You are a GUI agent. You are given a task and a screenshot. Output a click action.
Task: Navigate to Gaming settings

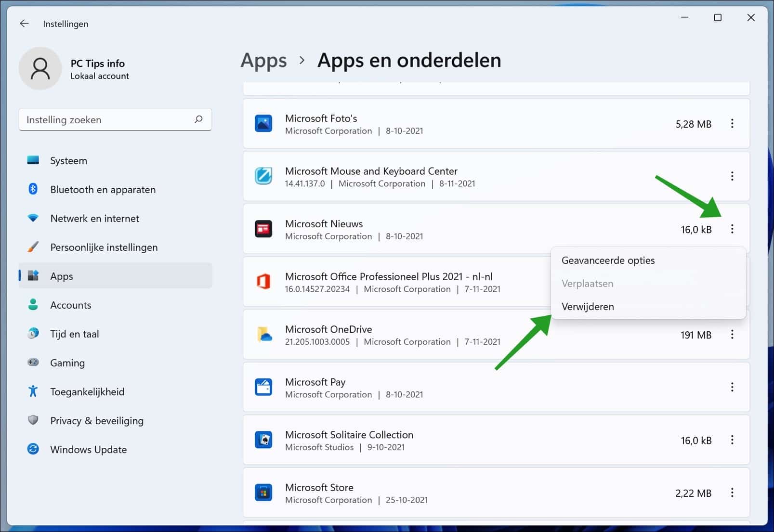[115, 363]
